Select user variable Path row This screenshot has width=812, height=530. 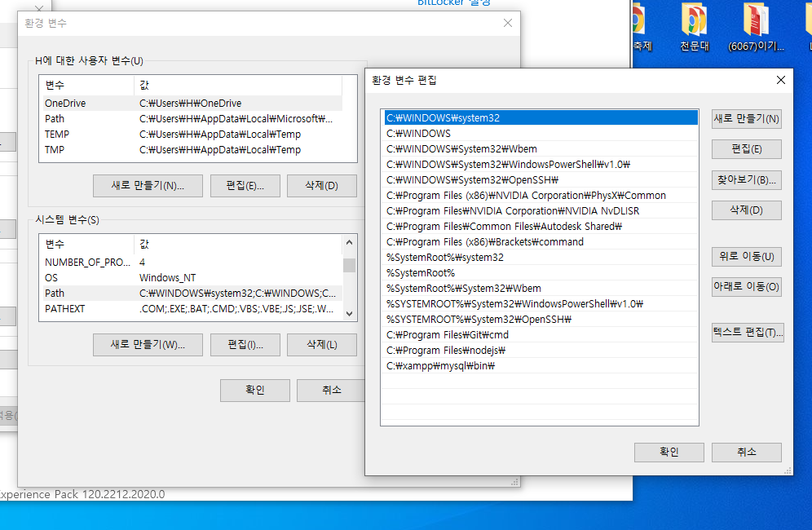tap(192, 119)
